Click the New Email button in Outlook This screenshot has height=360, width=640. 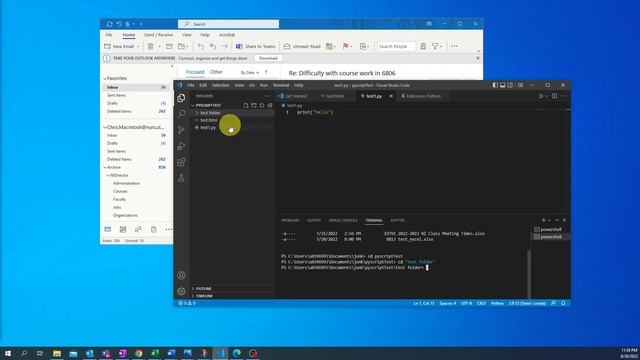coord(119,47)
